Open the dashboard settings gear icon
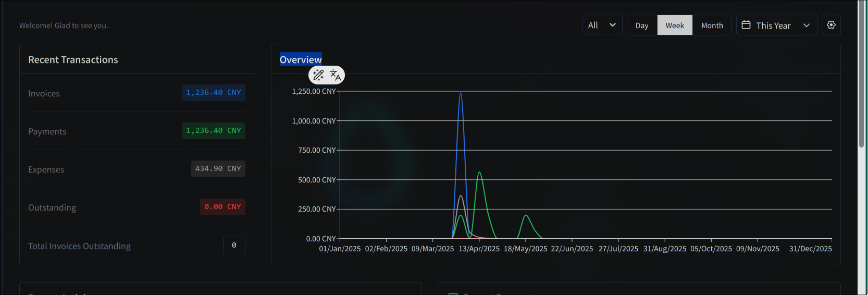 (831, 25)
